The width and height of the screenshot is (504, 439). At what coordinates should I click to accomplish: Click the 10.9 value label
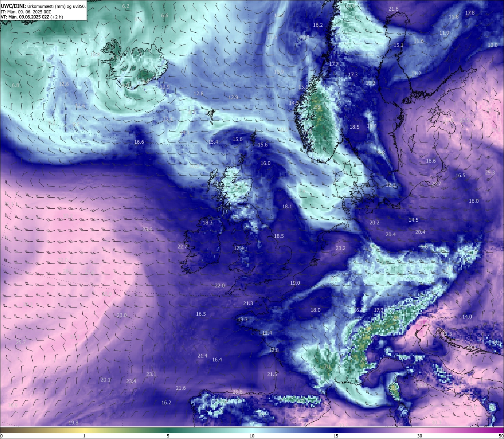point(279,72)
